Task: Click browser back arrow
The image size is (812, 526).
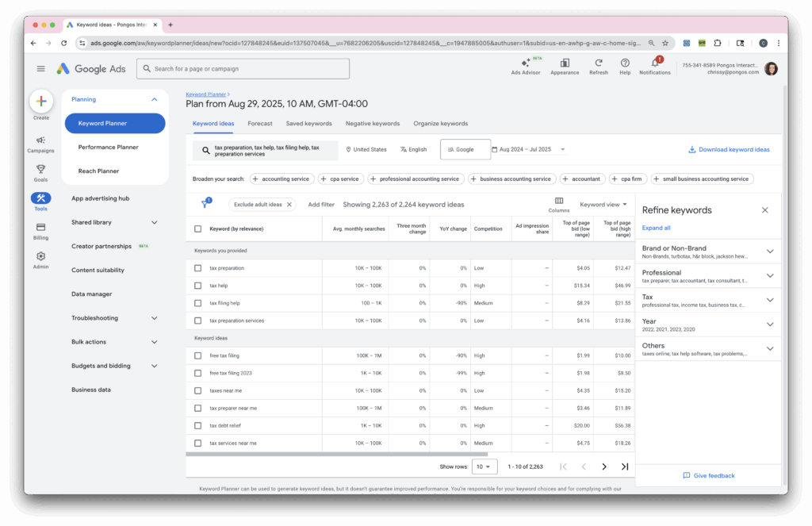Action: point(33,43)
